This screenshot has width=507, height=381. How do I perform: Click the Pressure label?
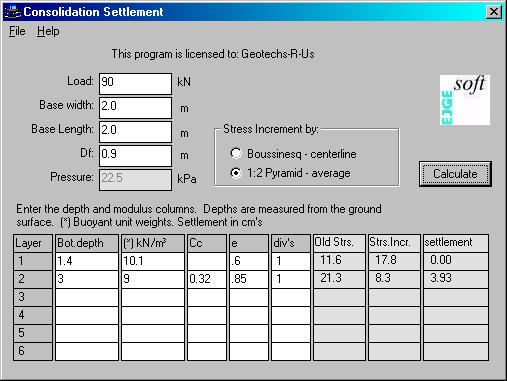(72, 177)
